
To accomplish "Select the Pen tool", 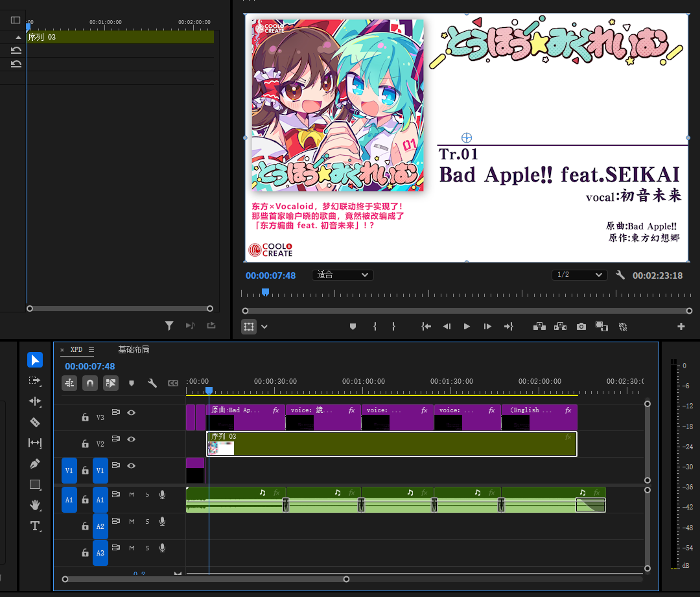I will (x=35, y=463).
